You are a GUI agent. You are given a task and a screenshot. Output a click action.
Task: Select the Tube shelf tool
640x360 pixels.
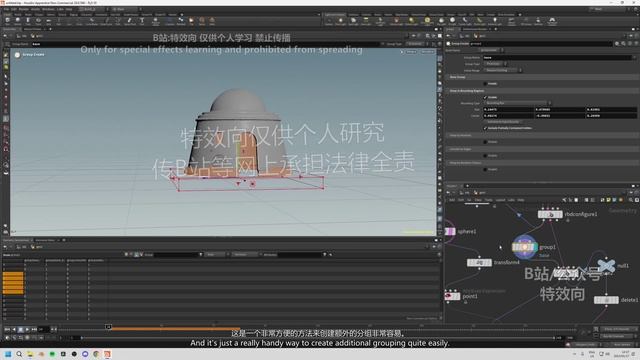coord(28,20)
